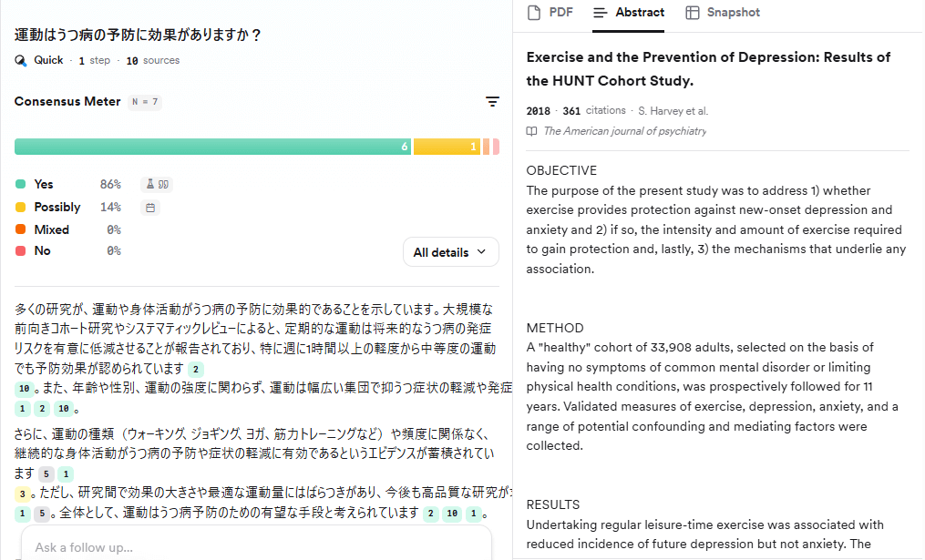Click the green Yes legend dot

click(x=21, y=185)
